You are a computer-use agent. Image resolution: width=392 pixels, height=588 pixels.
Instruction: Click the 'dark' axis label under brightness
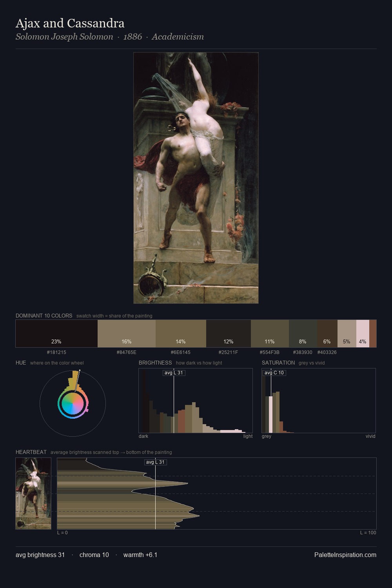[x=143, y=436]
